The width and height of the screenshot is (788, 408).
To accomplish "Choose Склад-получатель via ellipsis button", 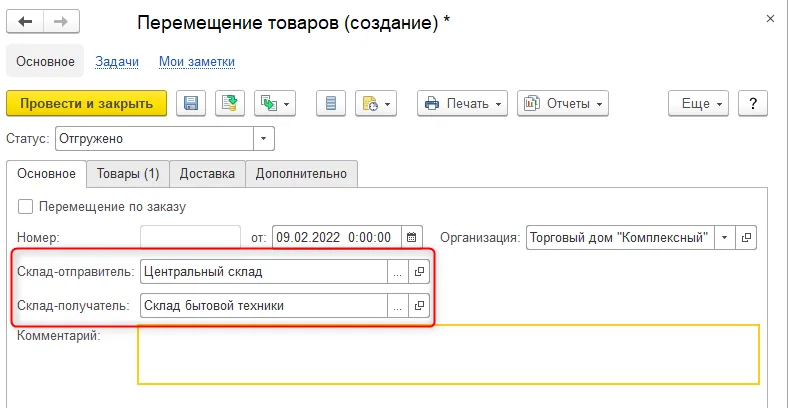I will pos(398,305).
